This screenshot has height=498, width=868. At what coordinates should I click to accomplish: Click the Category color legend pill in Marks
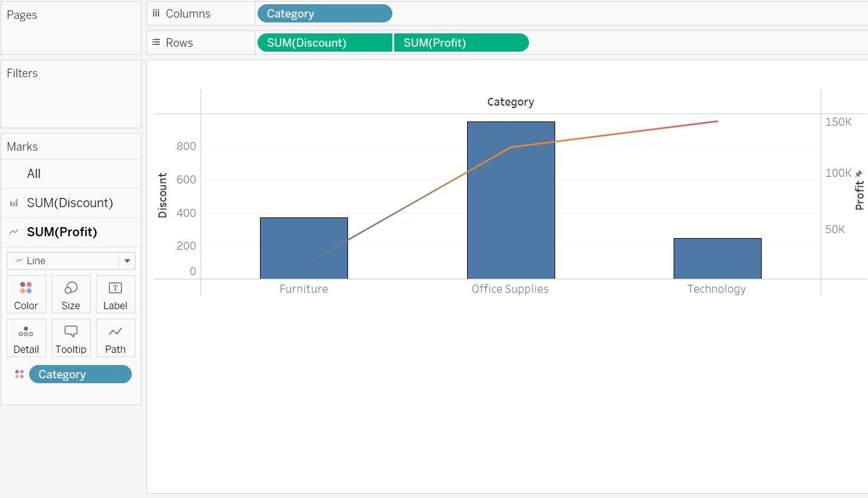pyautogui.click(x=80, y=373)
